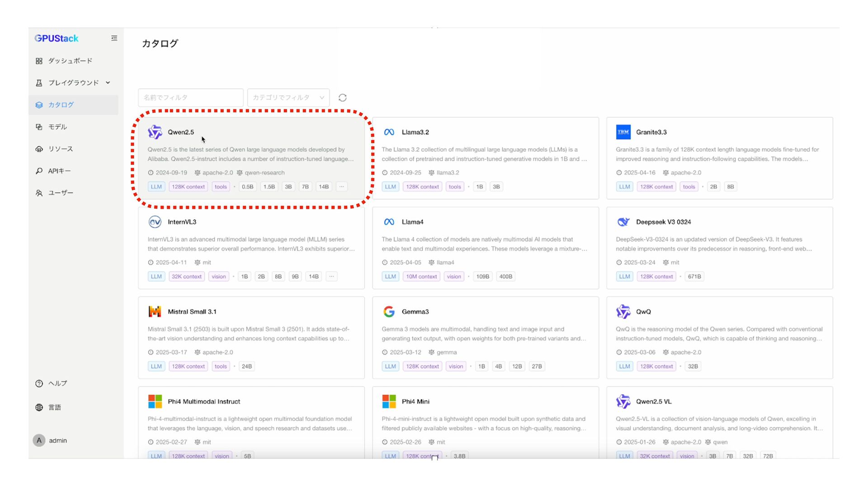Viewport: 868px width, 488px height.
Task: Click the vision tag on Gemma3 card
Action: (x=456, y=366)
